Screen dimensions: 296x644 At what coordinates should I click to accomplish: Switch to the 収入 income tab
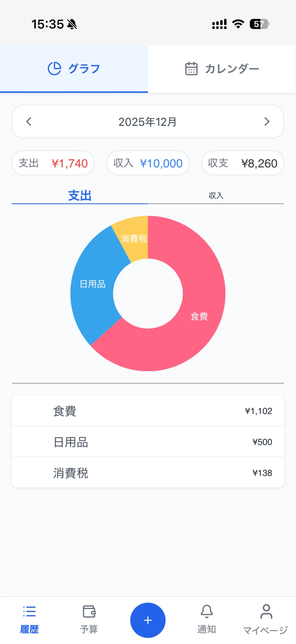point(216,196)
